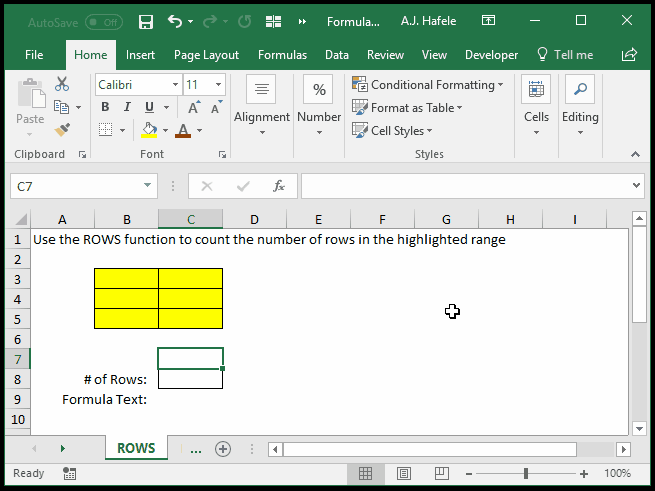
Task: Click the Tell me search box
Action: click(565, 55)
